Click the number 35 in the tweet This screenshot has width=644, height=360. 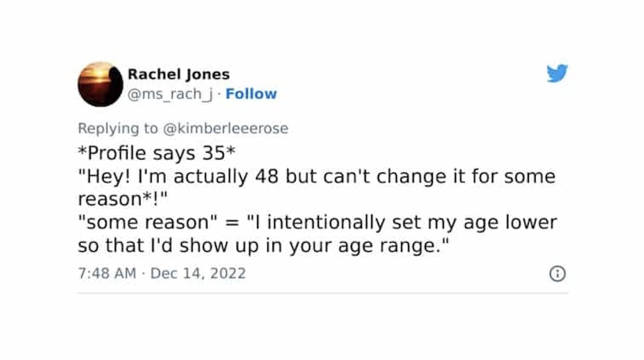coord(213,153)
